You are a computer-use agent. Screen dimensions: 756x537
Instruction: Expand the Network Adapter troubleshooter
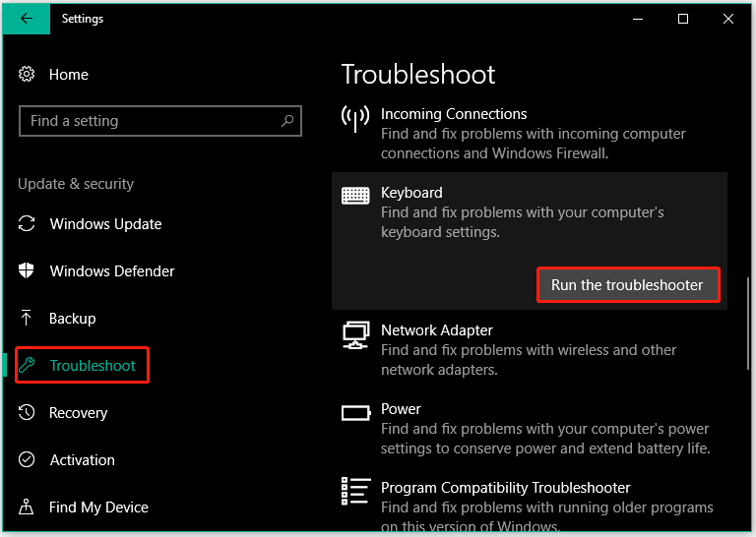coord(530,350)
